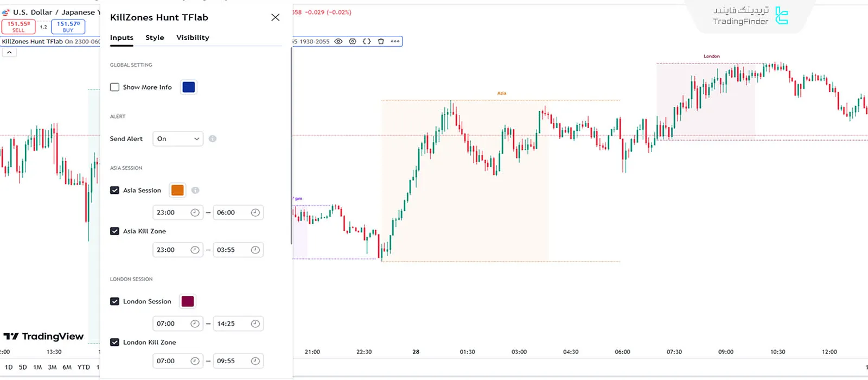Switch to the Style tab
The width and height of the screenshot is (868, 380).
155,37
